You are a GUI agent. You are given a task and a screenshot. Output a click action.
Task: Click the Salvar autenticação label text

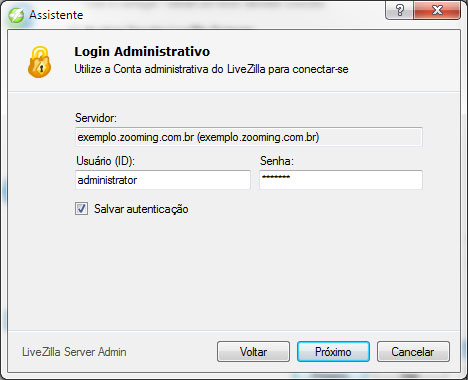141,209
